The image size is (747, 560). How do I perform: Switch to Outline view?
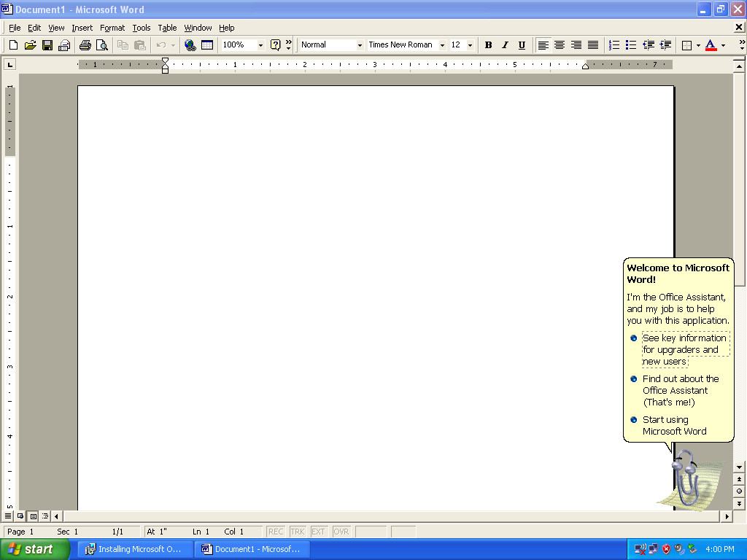coord(45,516)
